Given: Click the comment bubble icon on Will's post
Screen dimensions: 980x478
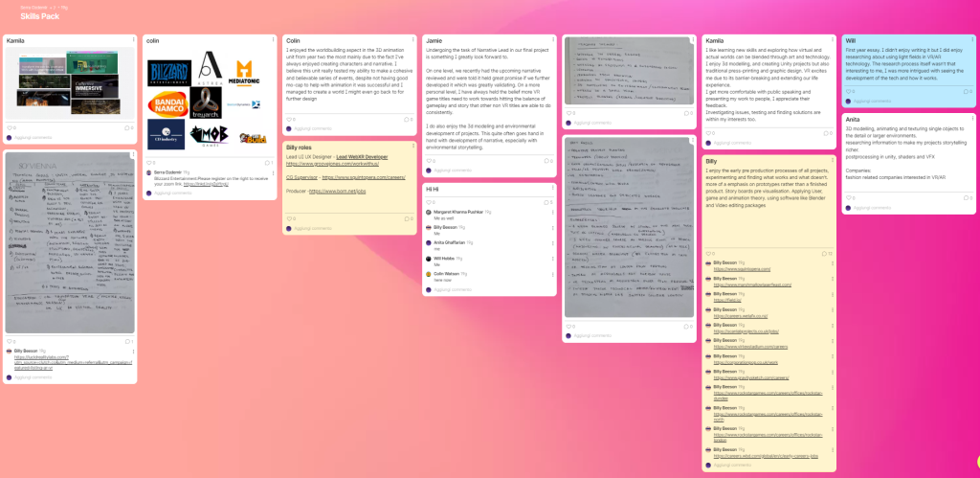Looking at the screenshot, I should (967, 91).
